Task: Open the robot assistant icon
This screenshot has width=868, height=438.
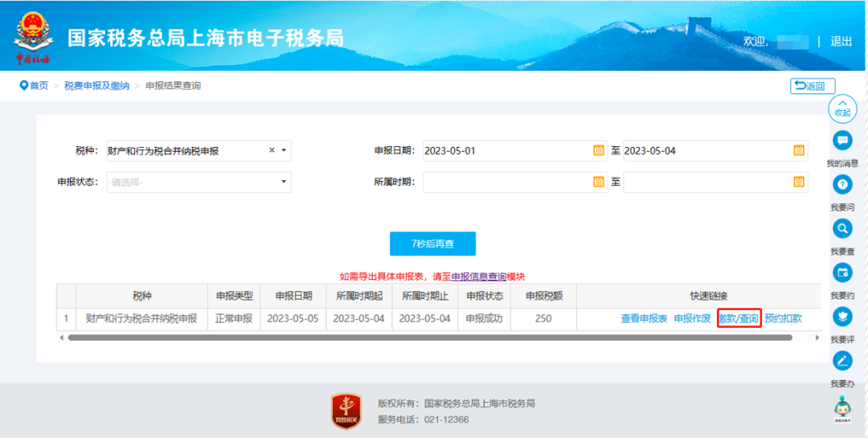Action: click(x=842, y=408)
